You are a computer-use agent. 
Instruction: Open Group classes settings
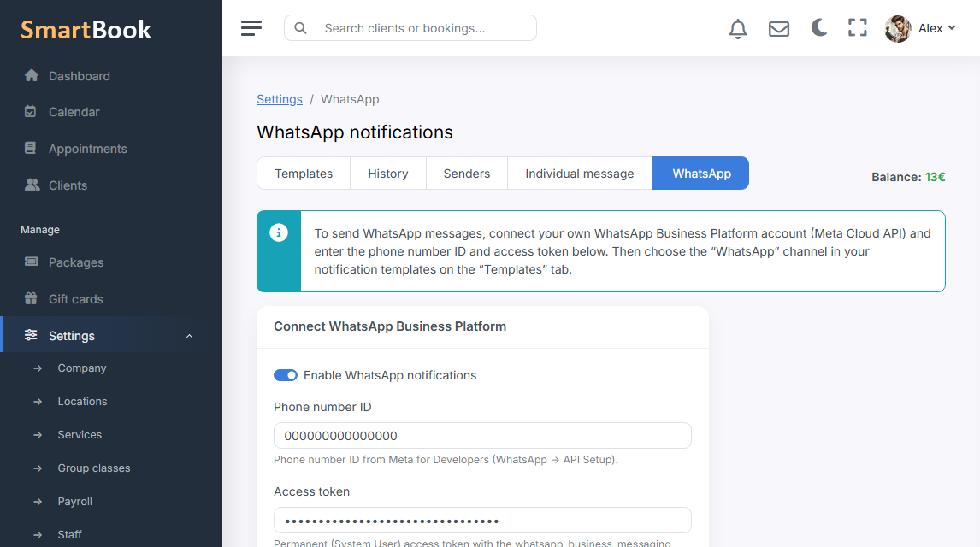pyautogui.click(x=94, y=468)
